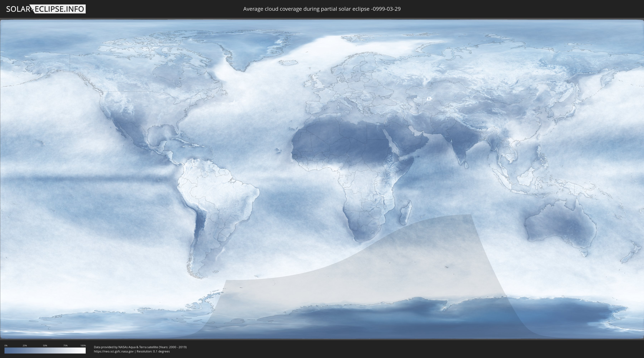Click the 'https://neo.sci.gsfc.nasa.gov | Resolution: 0.1 degrees' line
The width and height of the screenshot is (644, 358).
coord(132,352)
